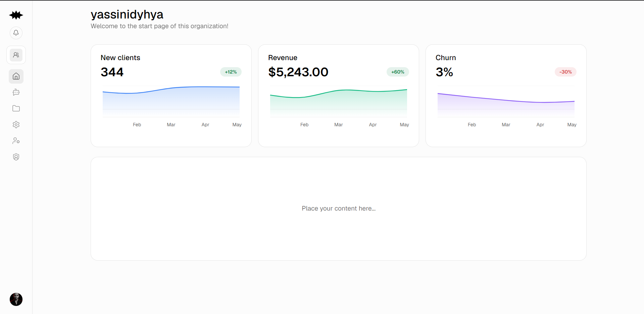Open the robot assistant icon in the sidebar

point(16,92)
